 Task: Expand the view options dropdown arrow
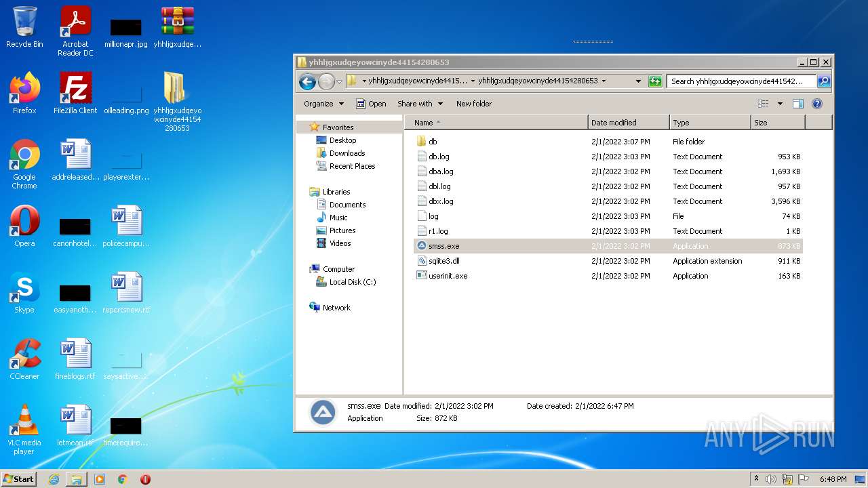pos(780,104)
